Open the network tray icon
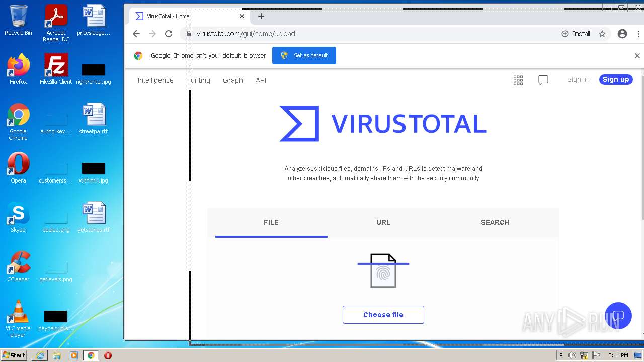 [584, 355]
